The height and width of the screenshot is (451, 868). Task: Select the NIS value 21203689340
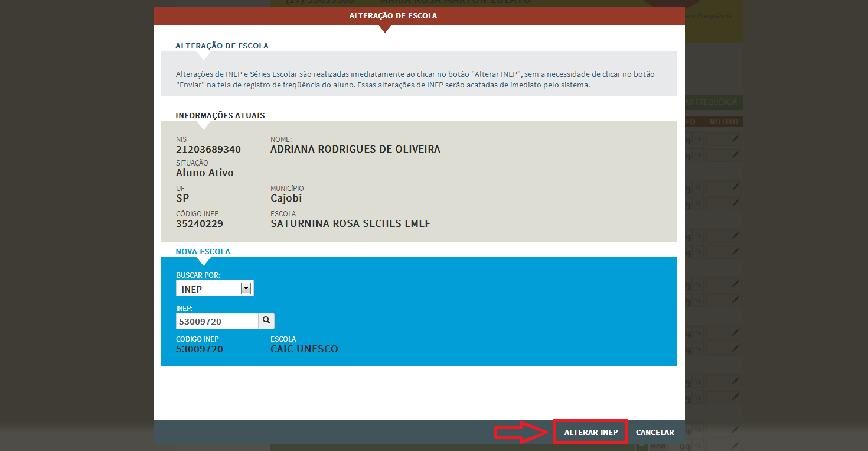click(208, 150)
